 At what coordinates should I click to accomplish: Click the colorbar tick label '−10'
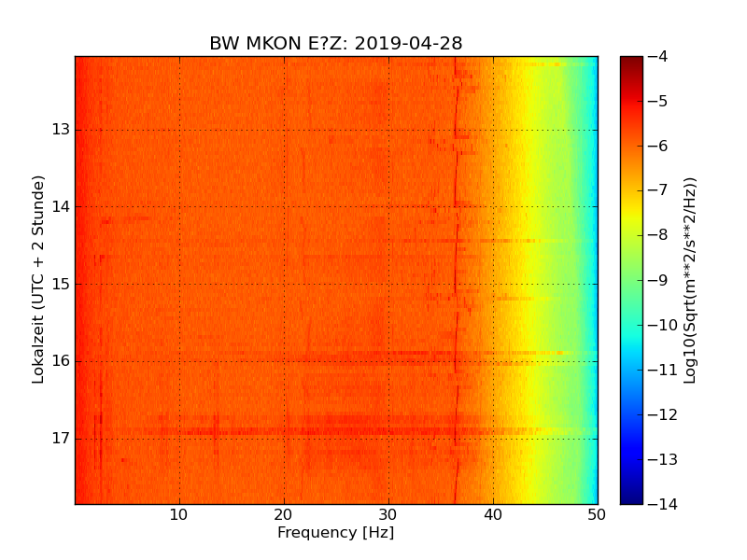pos(663,325)
